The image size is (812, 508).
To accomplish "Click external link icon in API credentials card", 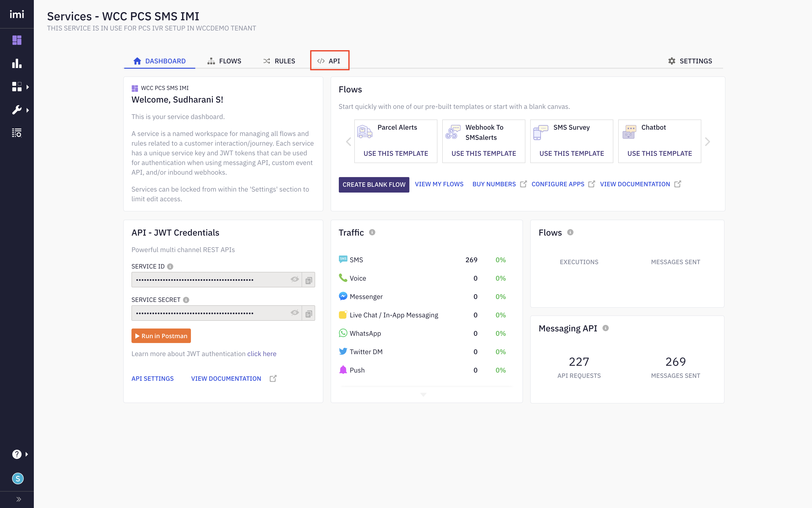I will (273, 378).
